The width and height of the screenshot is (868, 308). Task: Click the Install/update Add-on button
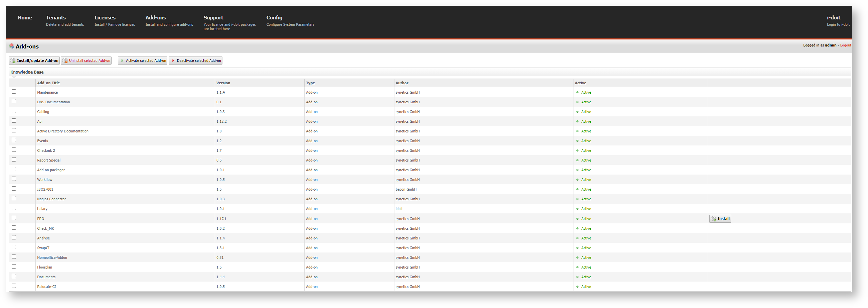coord(34,61)
